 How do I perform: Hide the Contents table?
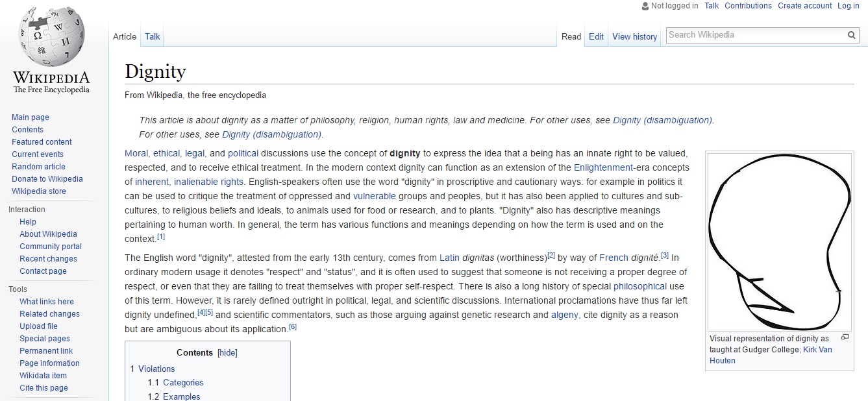227,353
